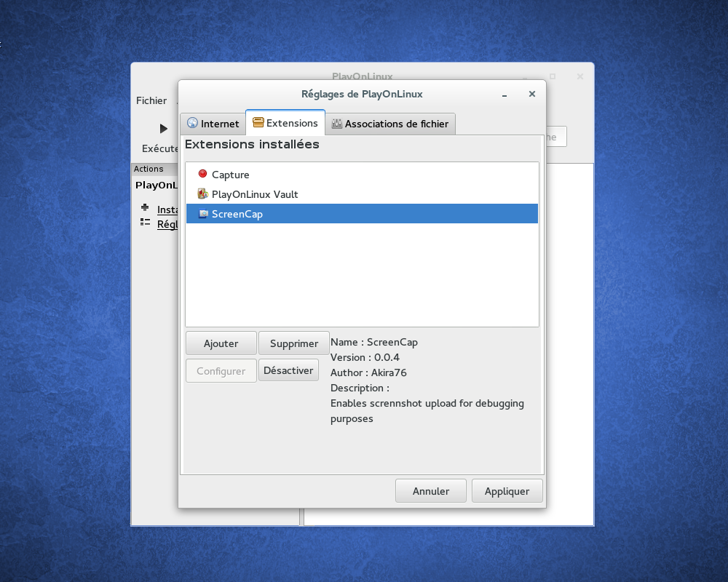Viewport: 728px width, 582px height.
Task: Click the Actions panel header
Action: pos(154,169)
